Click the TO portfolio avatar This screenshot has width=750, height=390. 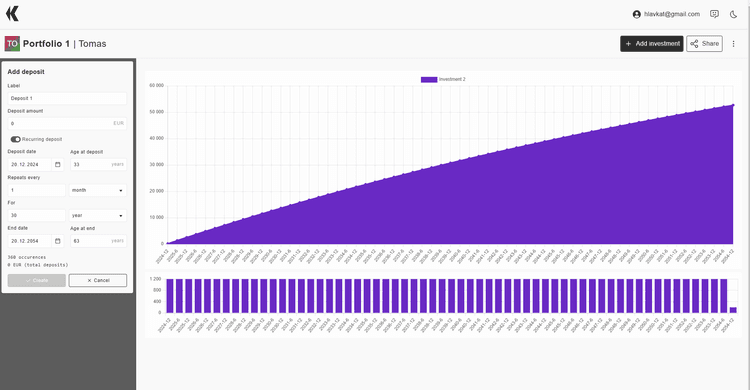tap(12, 44)
